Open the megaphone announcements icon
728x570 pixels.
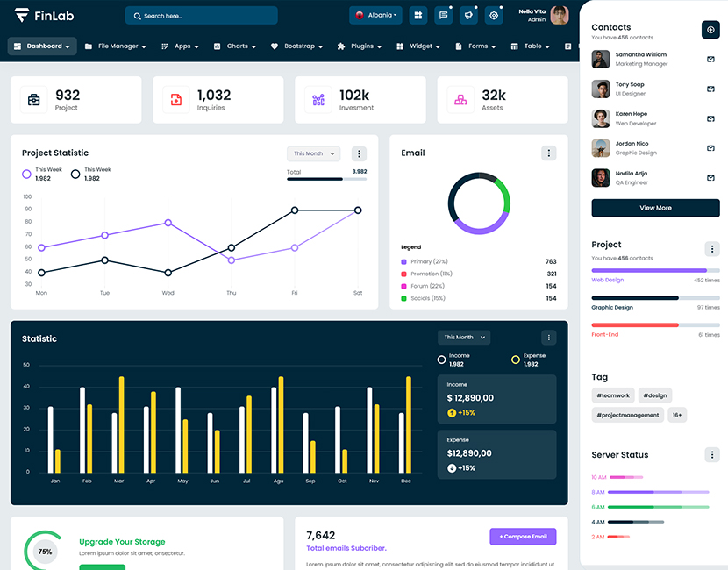pyautogui.click(x=468, y=15)
